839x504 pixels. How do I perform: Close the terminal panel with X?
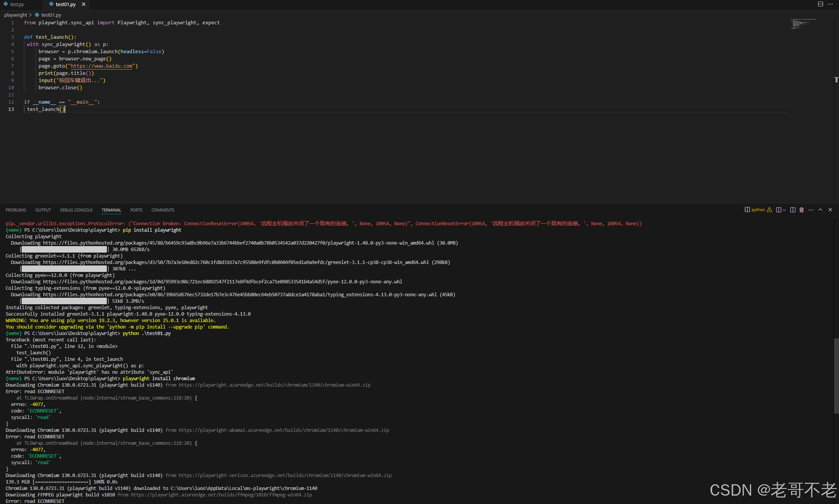coord(830,210)
